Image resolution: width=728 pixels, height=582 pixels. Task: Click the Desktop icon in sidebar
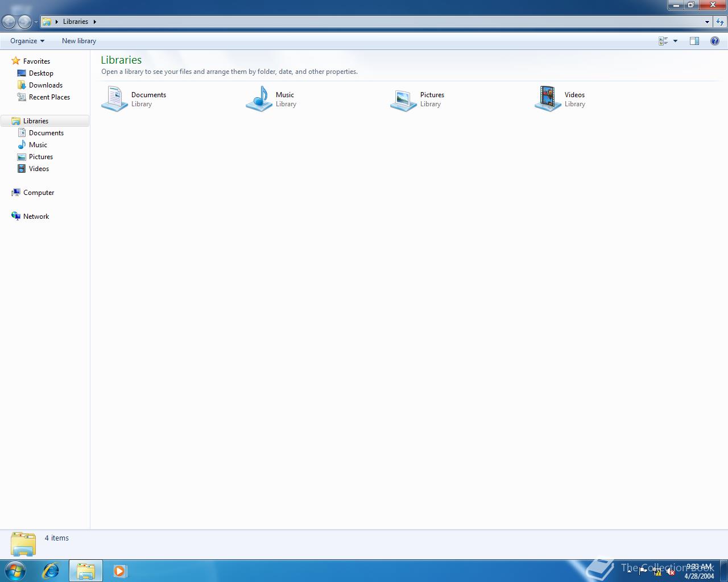[x=22, y=73]
